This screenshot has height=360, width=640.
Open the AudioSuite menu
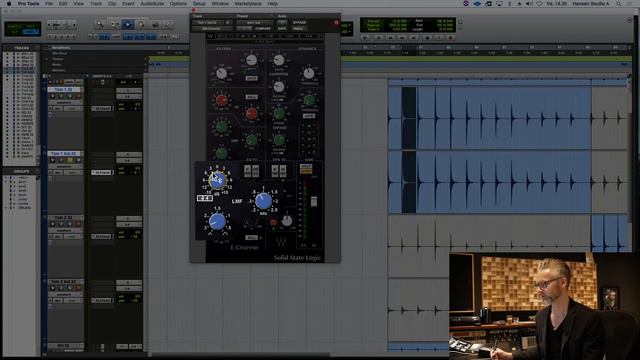click(x=152, y=4)
